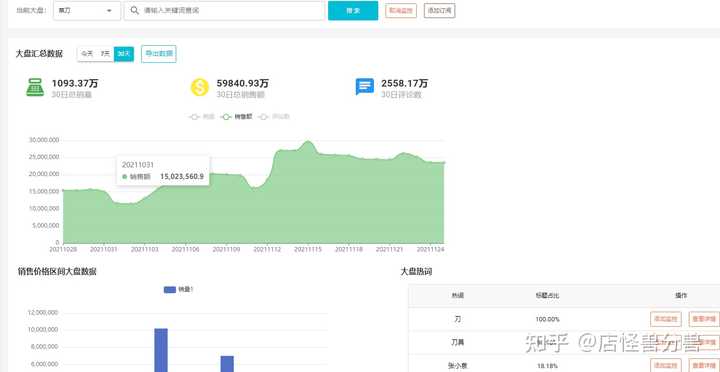Toggle the 销售额 series in chart legend
720x372 pixels.
click(x=236, y=117)
